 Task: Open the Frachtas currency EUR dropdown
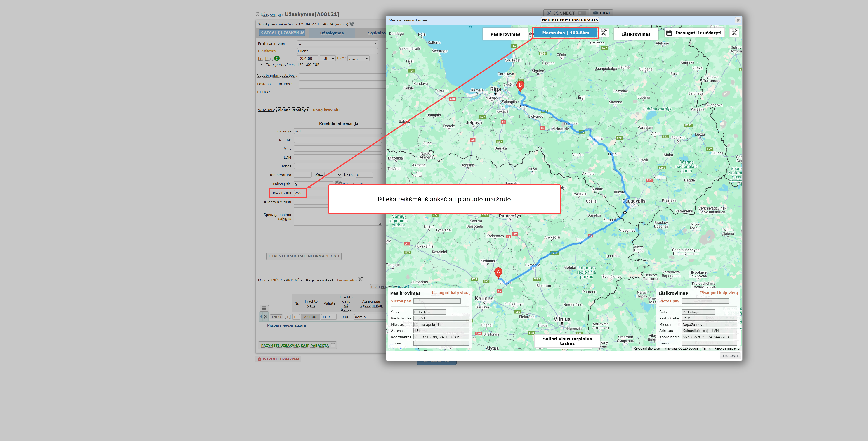328,58
